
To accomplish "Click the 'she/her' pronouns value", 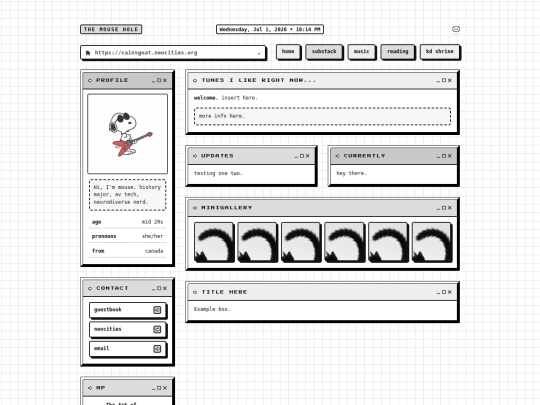I will pyautogui.click(x=152, y=236).
